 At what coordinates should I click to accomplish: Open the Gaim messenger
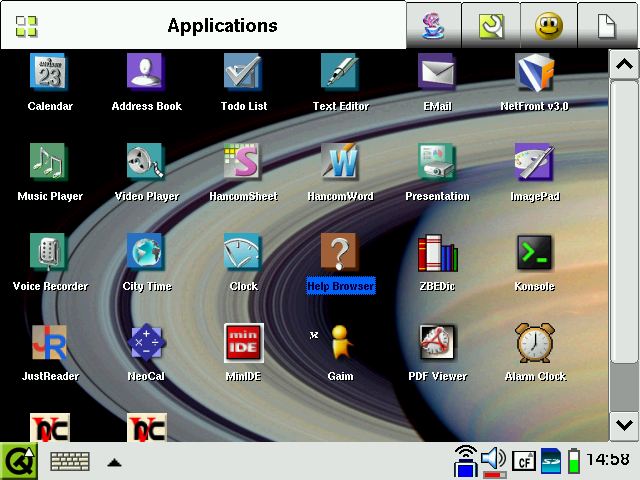[340, 342]
